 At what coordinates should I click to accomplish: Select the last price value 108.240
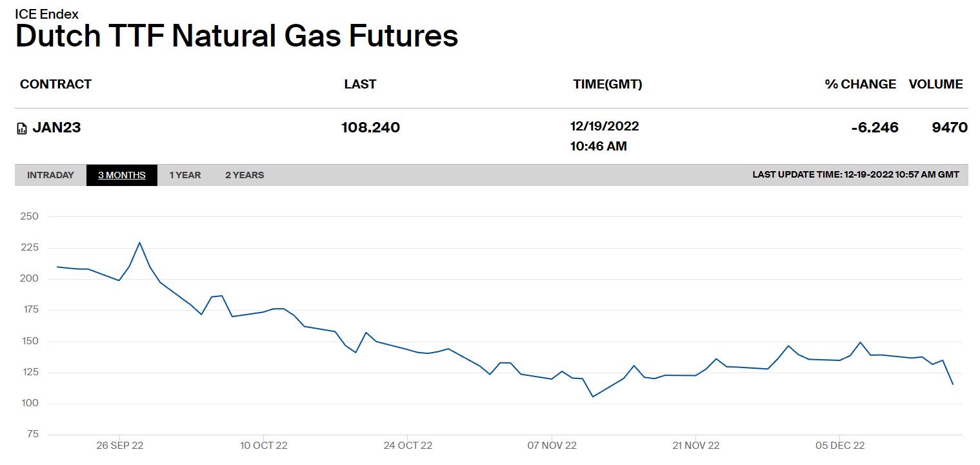(x=370, y=128)
